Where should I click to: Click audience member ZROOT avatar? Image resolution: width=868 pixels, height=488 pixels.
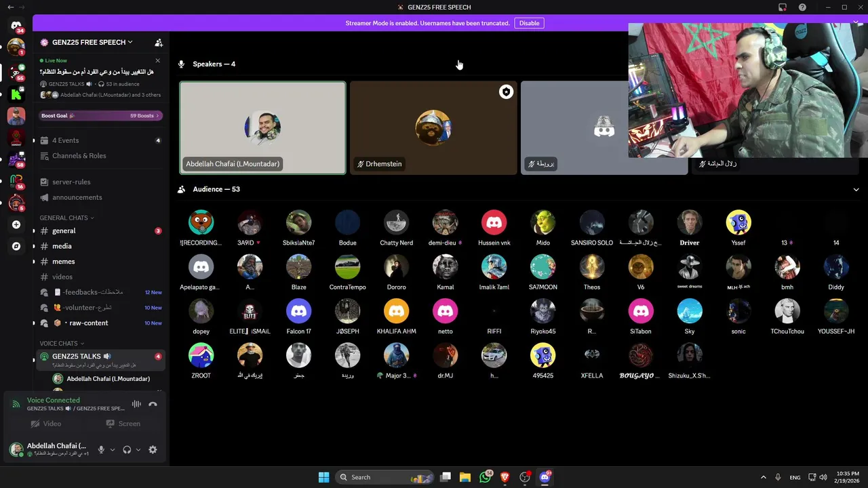pyautogui.click(x=201, y=355)
